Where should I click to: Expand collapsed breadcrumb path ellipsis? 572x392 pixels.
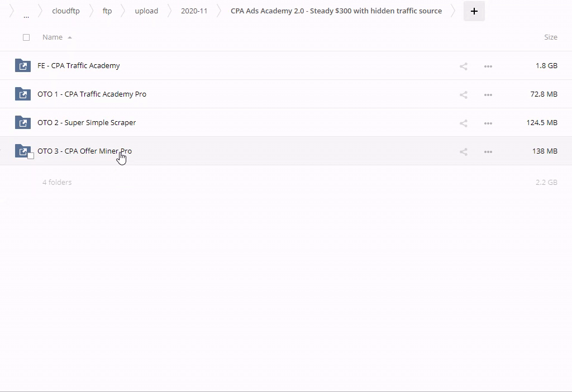point(26,15)
